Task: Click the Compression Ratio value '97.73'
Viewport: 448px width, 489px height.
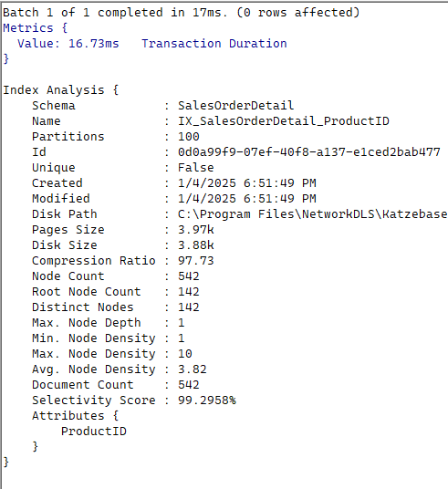Action: pyautogui.click(x=196, y=261)
